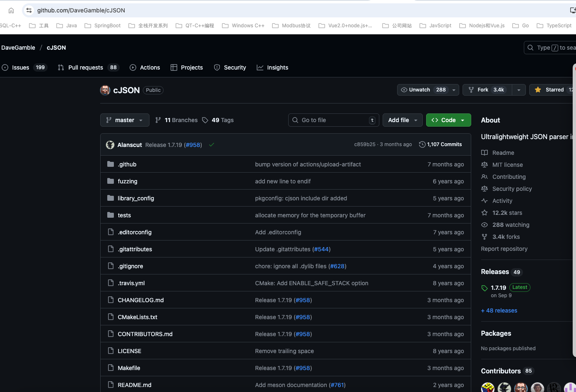Screen dimensions: 576x392
Task: Toggle the Starred button
Action: pyautogui.click(x=552, y=90)
